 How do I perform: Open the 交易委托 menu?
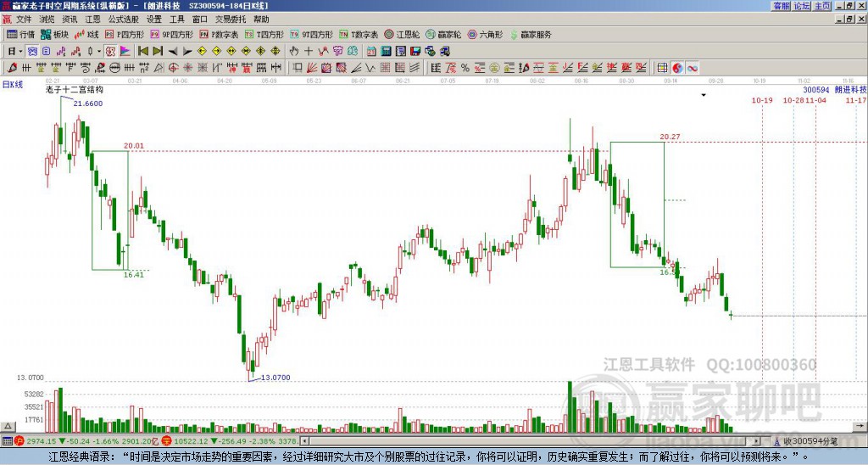point(231,20)
